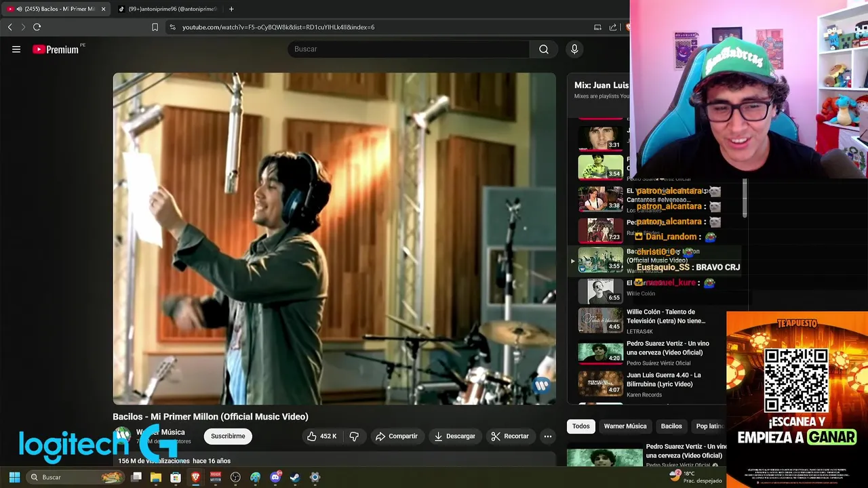Open currently playing Bacilos thumbnail 3:55
868x488 pixels.
(600, 260)
